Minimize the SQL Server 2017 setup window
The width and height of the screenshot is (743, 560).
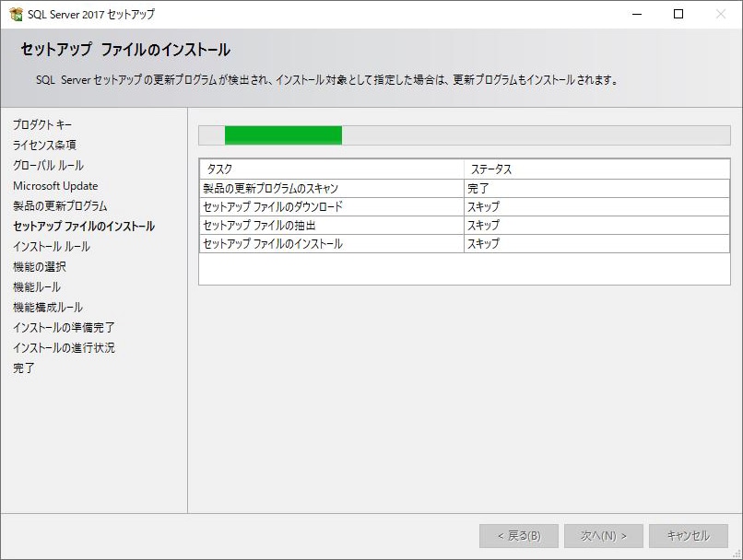637,14
